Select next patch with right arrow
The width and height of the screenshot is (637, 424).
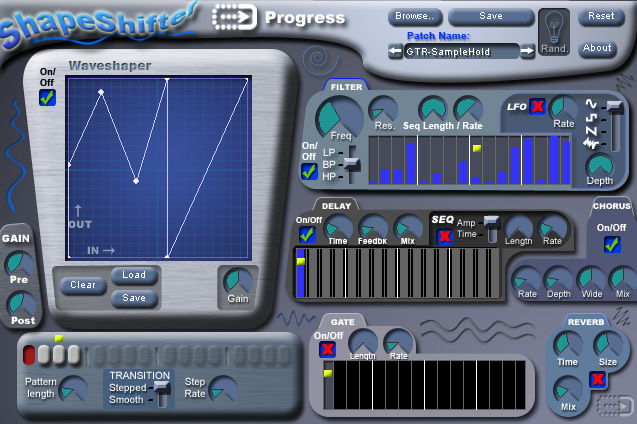527,51
